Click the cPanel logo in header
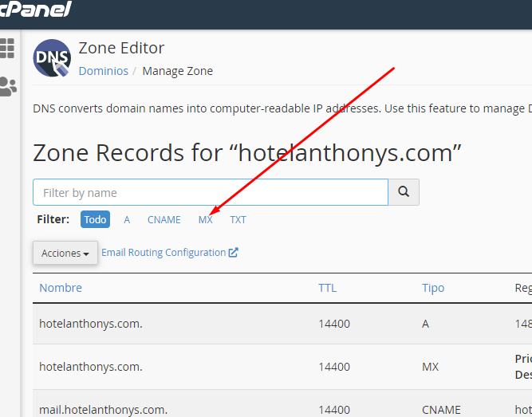Viewport: 532px width, 417px height. 36,10
